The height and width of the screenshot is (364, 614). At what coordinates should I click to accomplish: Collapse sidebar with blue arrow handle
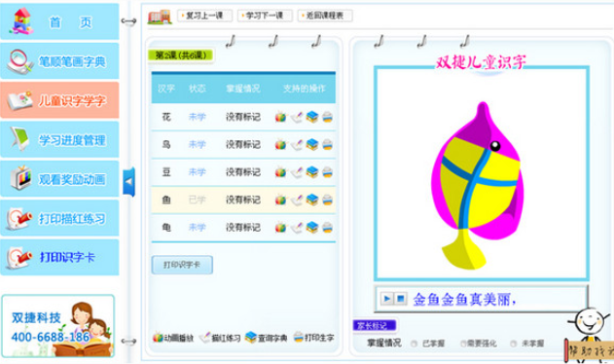click(128, 181)
